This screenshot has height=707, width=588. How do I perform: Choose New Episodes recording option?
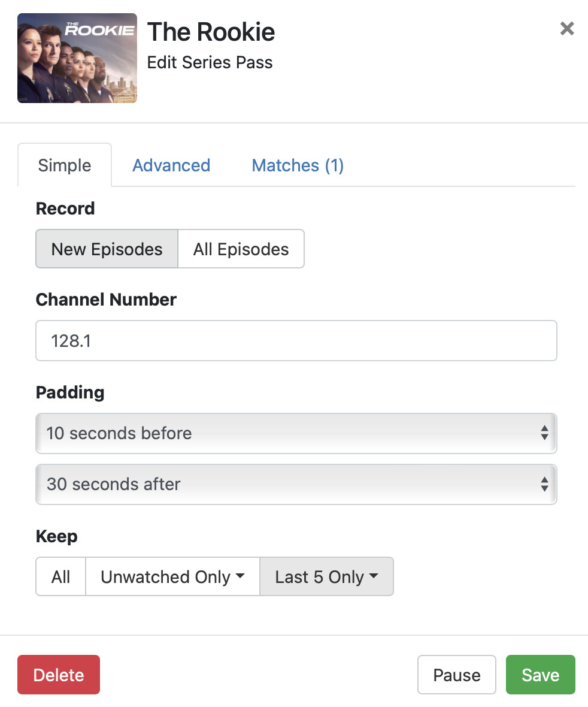click(x=107, y=249)
